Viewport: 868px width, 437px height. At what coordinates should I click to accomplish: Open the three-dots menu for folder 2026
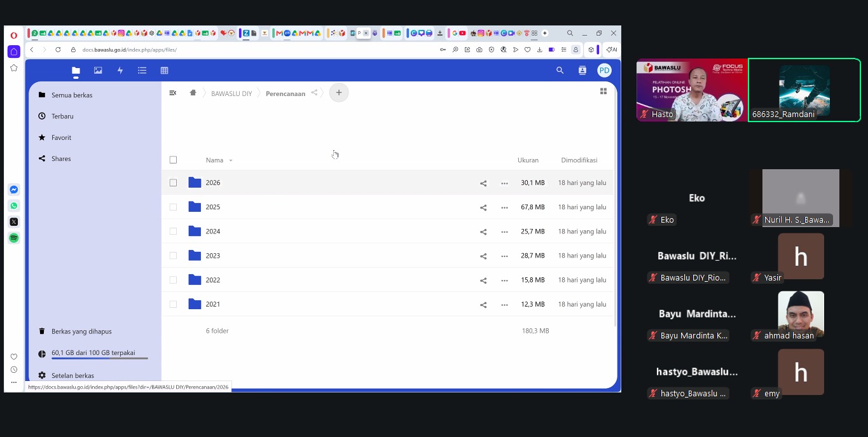pos(504,183)
